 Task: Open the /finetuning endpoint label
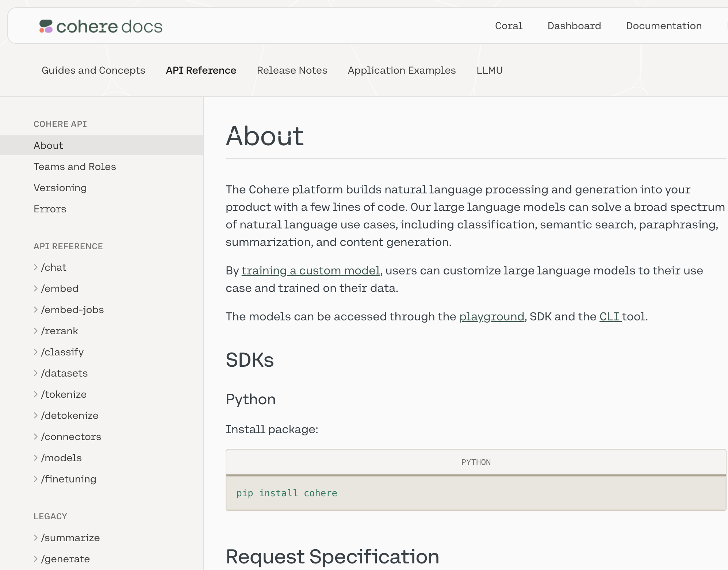(69, 479)
